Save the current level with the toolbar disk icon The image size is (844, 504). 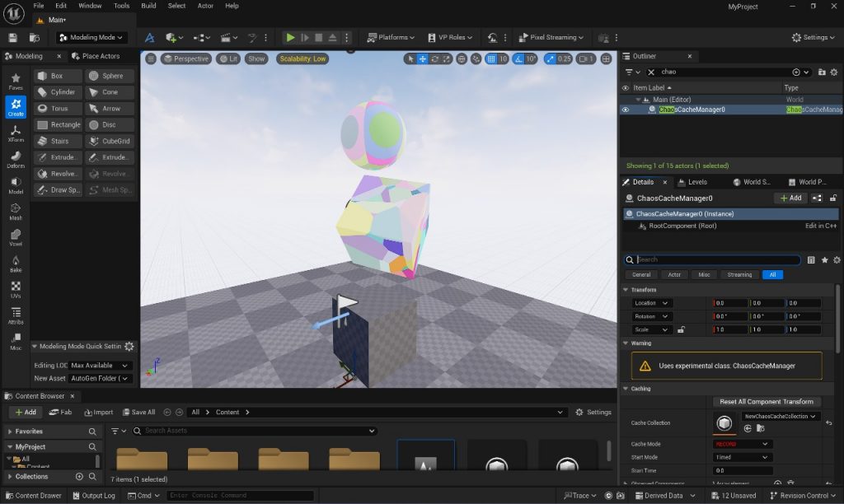coord(12,38)
